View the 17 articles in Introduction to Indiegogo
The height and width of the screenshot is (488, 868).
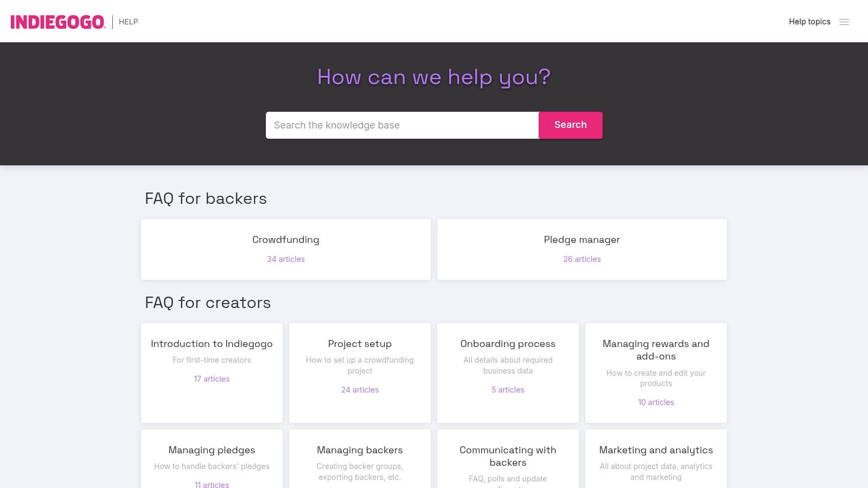(x=212, y=379)
